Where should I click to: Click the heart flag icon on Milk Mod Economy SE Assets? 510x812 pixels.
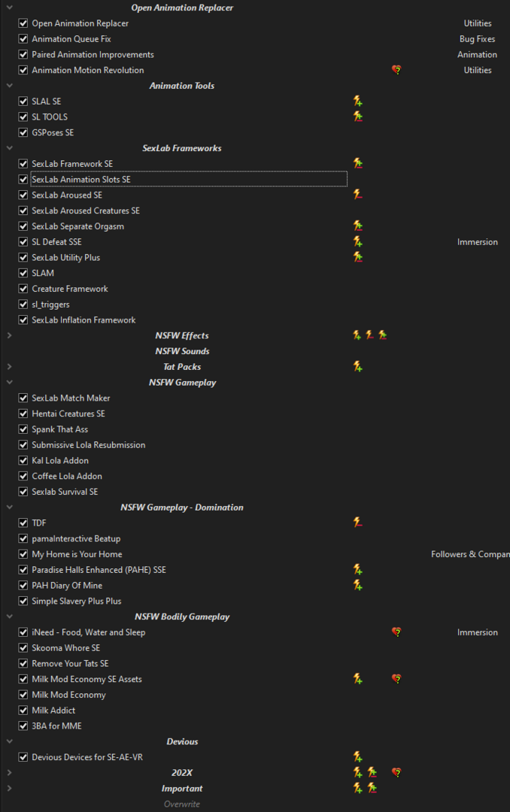396,679
